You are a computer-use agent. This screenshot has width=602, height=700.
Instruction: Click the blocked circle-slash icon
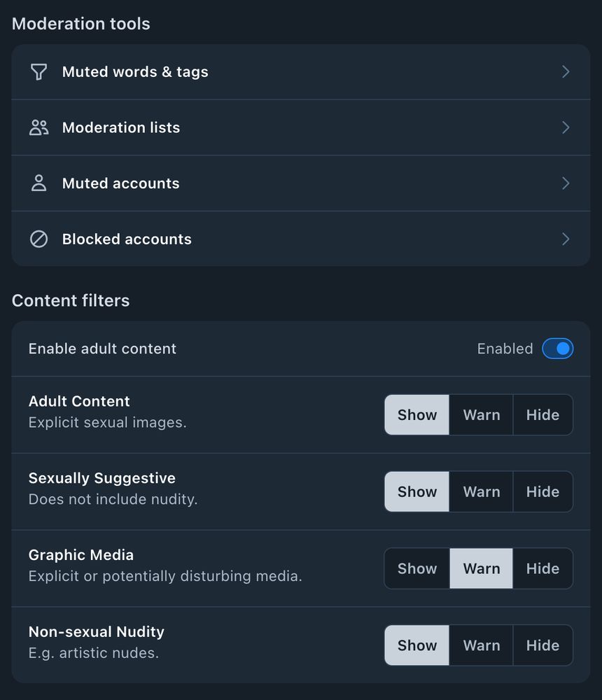click(x=39, y=239)
